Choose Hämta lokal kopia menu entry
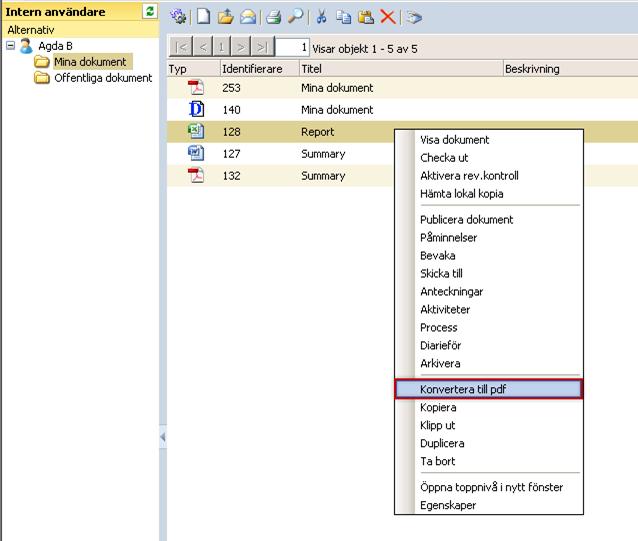The width and height of the screenshot is (638, 541). [x=489, y=194]
